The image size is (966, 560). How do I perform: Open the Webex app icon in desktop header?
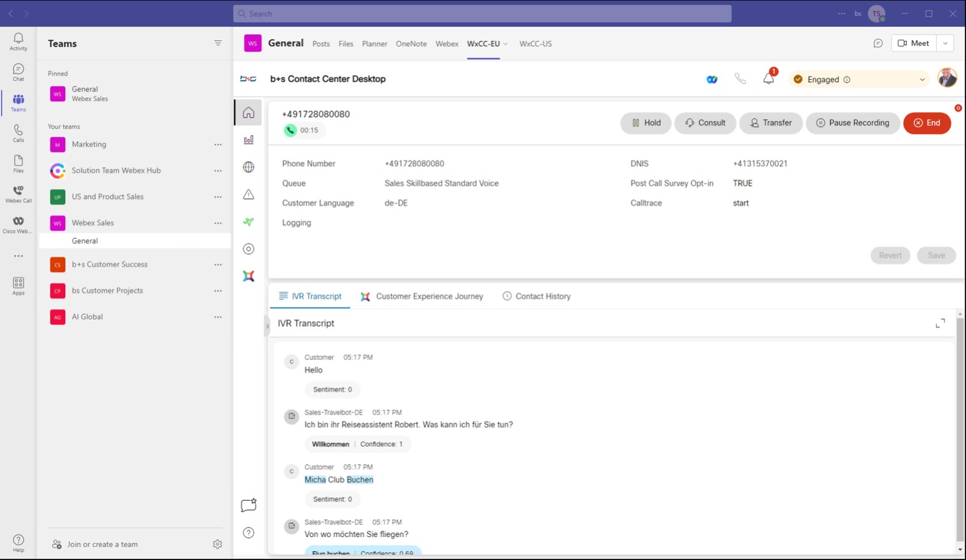coord(712,80)
